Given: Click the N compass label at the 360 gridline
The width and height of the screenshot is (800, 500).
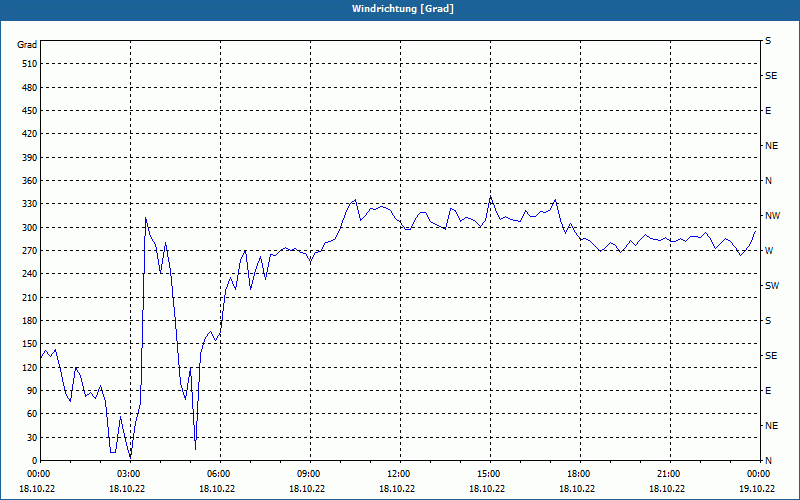Looking at the screenshot, I should point(768,181).
